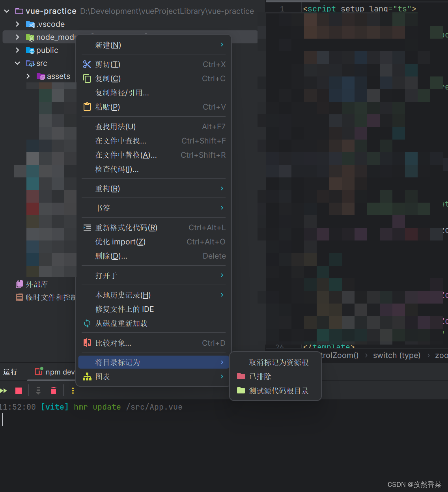
Task: Click the diagram icon beside 图表
Action: click(87, 376)
